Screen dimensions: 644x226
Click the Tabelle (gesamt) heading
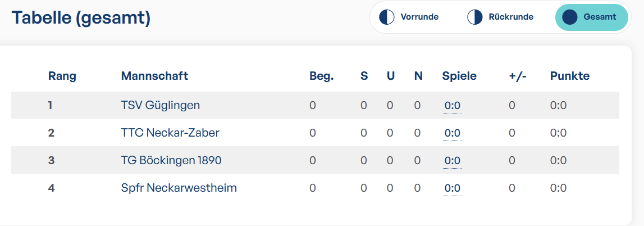(81, 18)
